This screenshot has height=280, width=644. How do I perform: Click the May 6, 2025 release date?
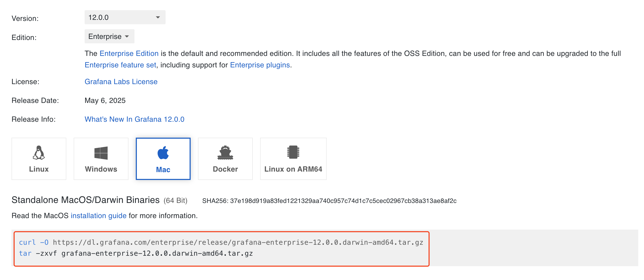pos(105,101)
